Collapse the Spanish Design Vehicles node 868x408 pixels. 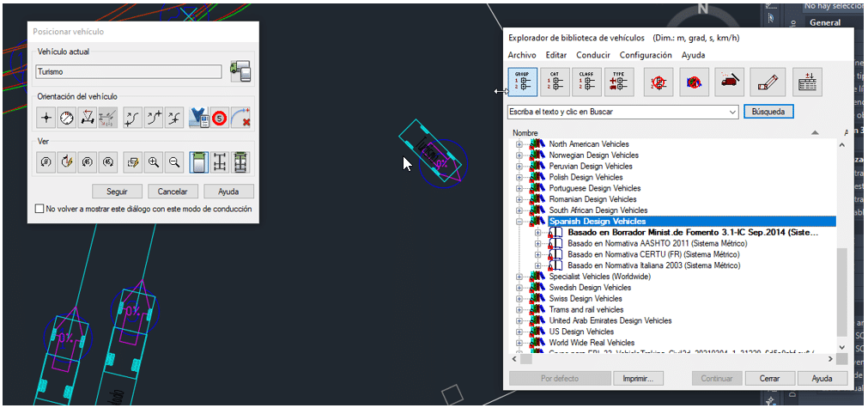[x=519, y=222]
